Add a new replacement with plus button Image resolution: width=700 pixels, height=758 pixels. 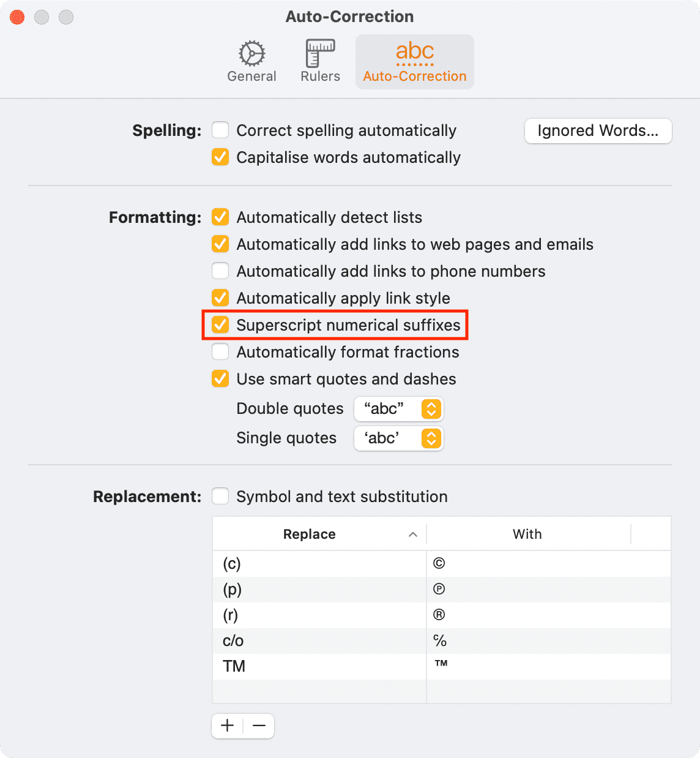tap(228, 726)
